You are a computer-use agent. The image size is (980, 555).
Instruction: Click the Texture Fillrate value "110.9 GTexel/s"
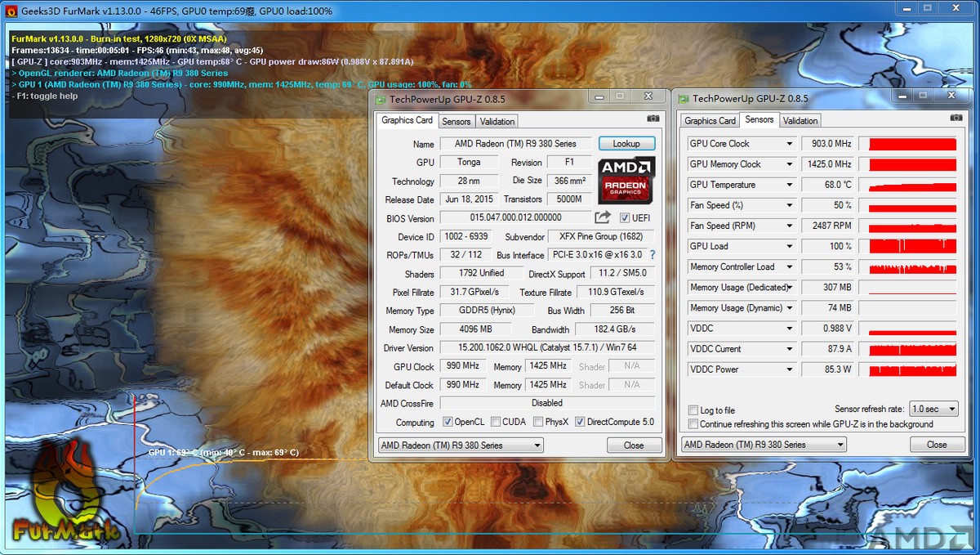(x=616, y=293)
